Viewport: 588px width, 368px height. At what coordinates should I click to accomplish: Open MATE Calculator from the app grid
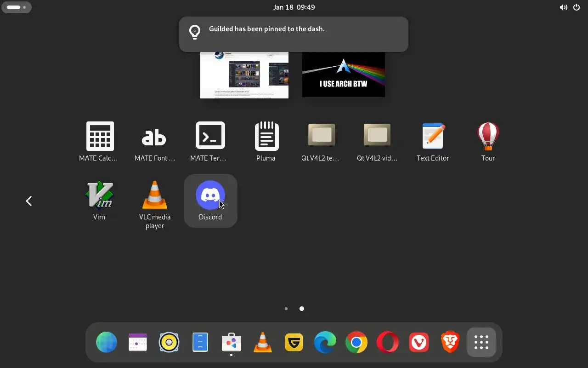(x=99, y=142)
